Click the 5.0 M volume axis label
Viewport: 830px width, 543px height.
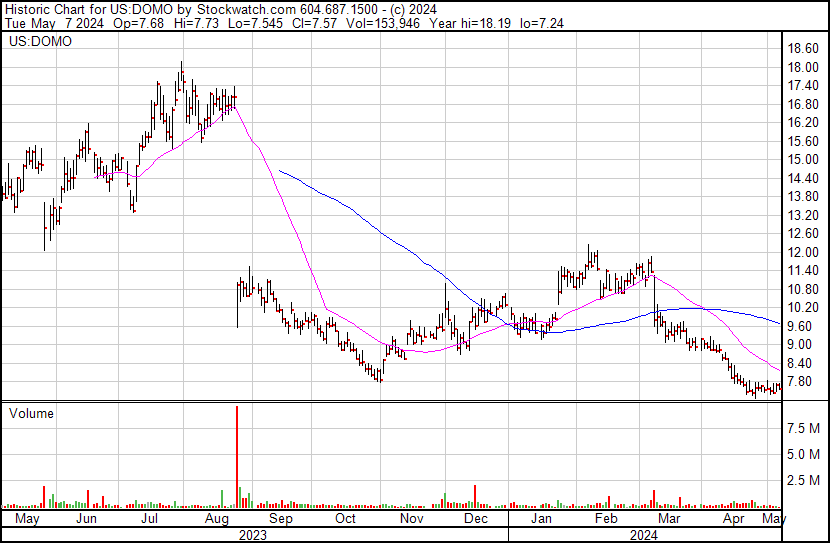tap(803, 454)
